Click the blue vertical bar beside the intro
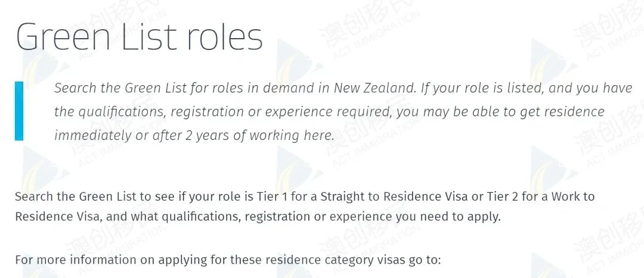644x278 pixels. pyautogui.click(x=19, y=111)
